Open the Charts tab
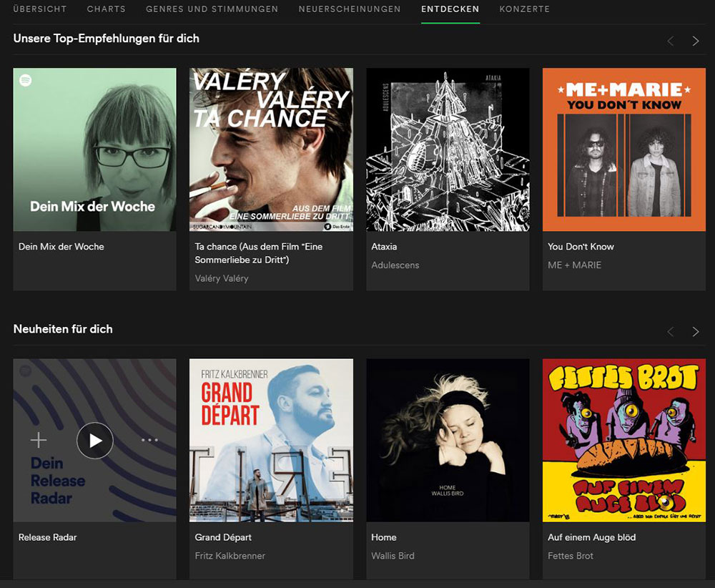 click(x=107, y=9)
